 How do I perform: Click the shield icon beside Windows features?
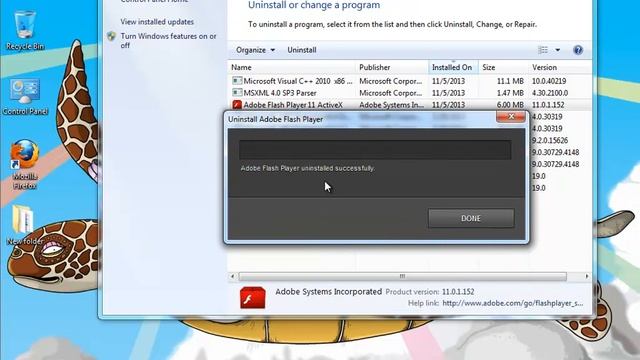111,36
